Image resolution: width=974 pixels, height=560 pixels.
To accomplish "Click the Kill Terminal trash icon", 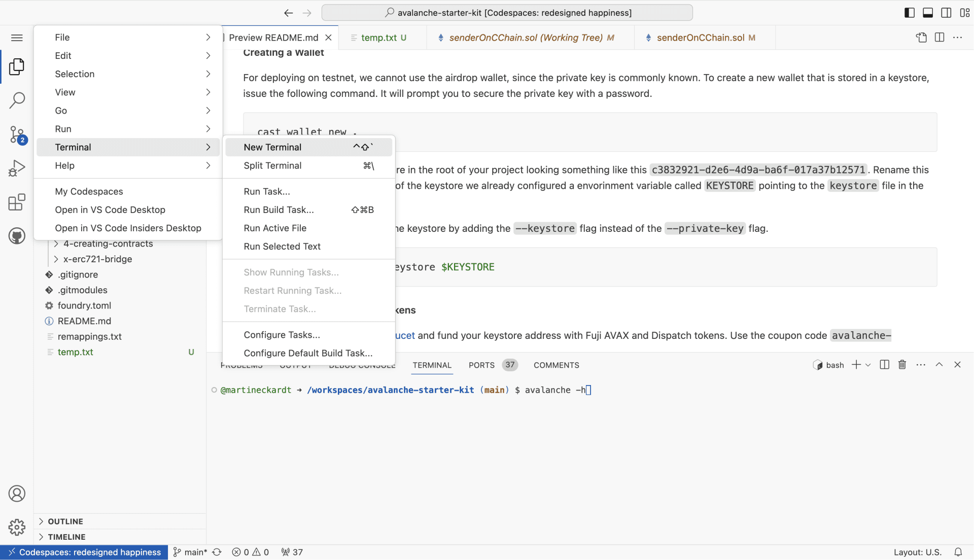I will click(x=902, y=365).
